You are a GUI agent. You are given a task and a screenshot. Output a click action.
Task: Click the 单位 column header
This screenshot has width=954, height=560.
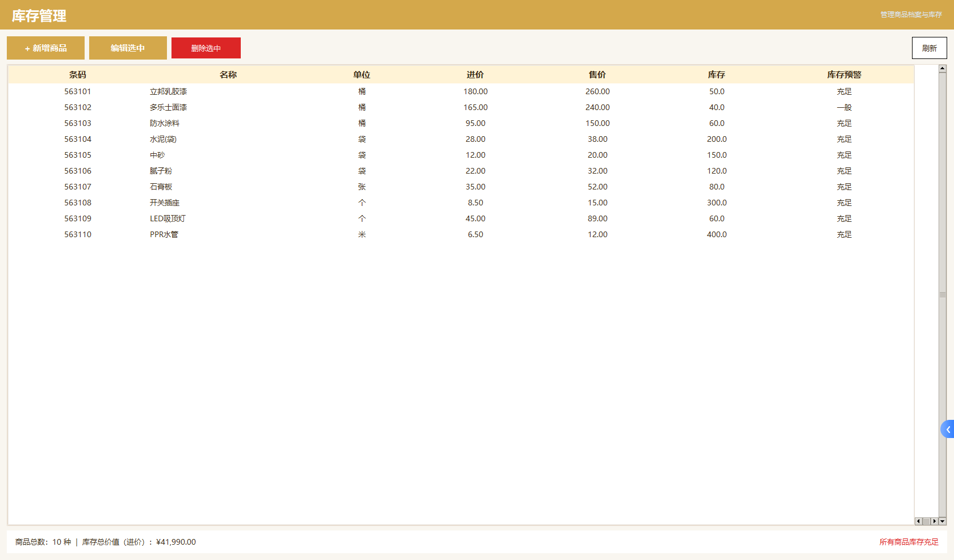(362, 75)
